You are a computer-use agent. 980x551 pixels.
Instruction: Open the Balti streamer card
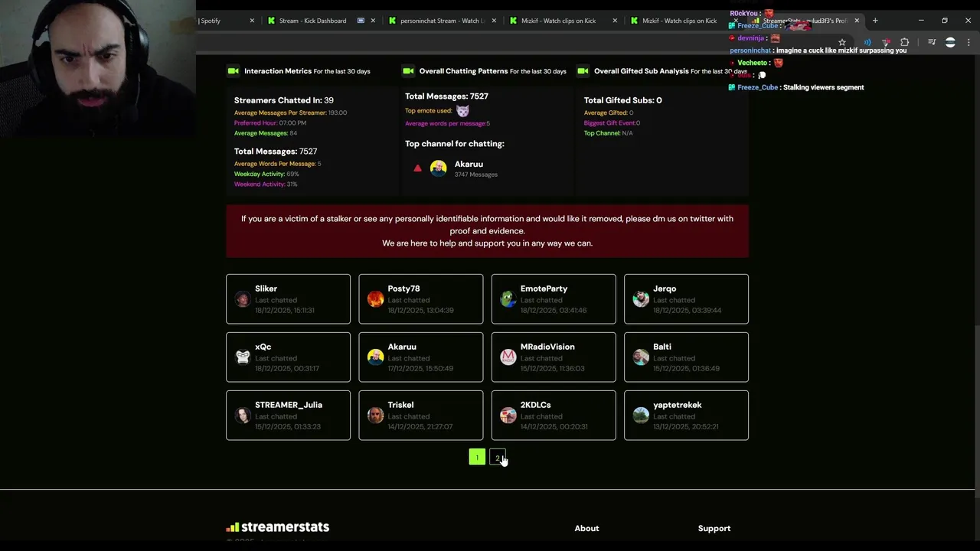tap(686, 357)
